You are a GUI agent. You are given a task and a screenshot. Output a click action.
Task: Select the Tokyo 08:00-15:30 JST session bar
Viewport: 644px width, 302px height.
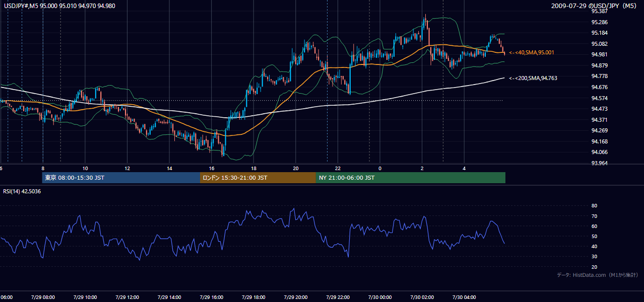pyautogui.click(x=121, y=178)
